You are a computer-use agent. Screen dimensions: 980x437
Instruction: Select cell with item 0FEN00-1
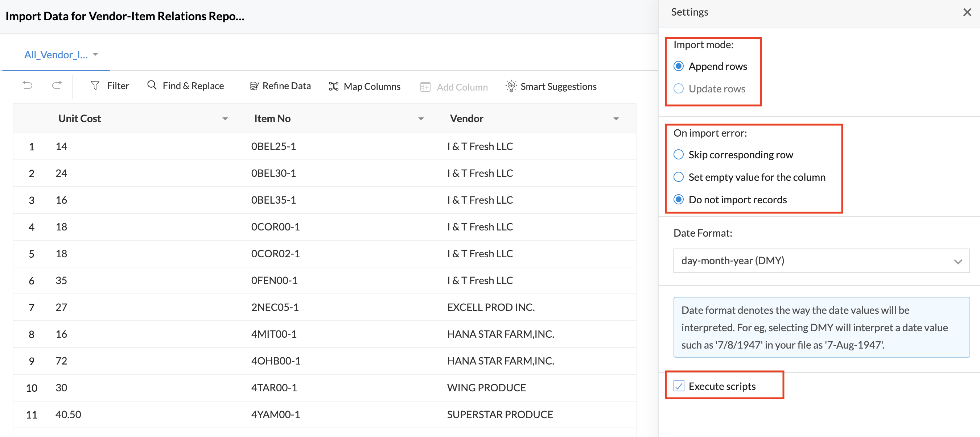coord(274,280)
